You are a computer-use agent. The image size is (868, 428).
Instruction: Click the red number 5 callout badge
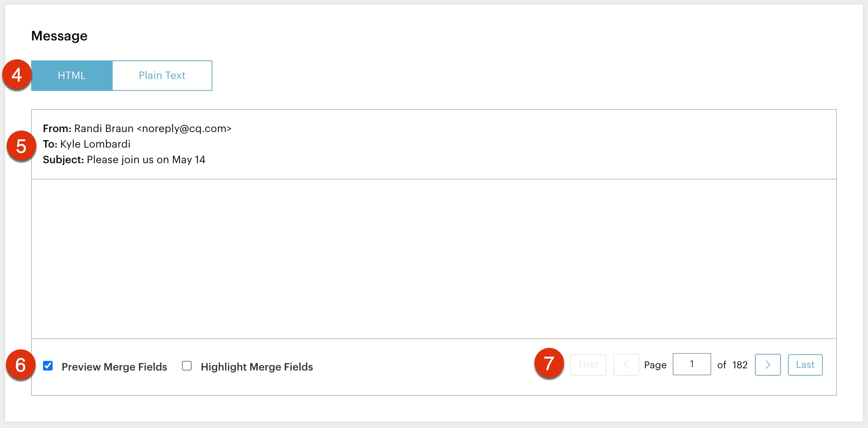click(21, 146)
